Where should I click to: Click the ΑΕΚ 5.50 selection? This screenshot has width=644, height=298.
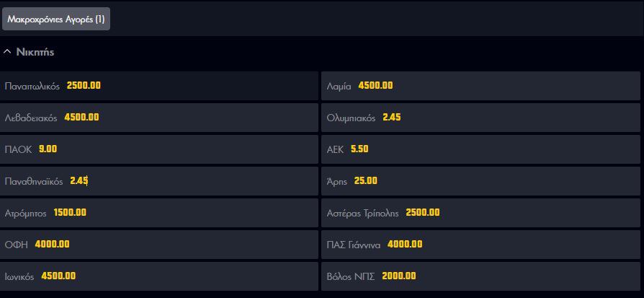(x=481, y=149)
